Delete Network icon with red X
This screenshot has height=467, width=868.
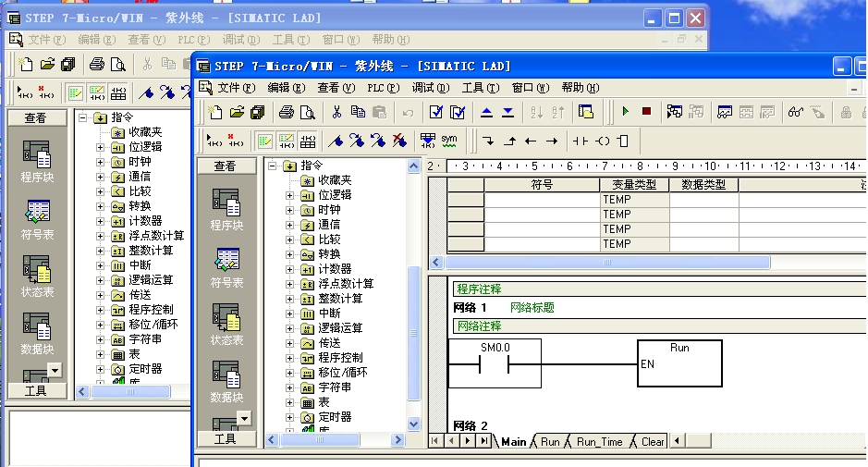pos(236,141)
